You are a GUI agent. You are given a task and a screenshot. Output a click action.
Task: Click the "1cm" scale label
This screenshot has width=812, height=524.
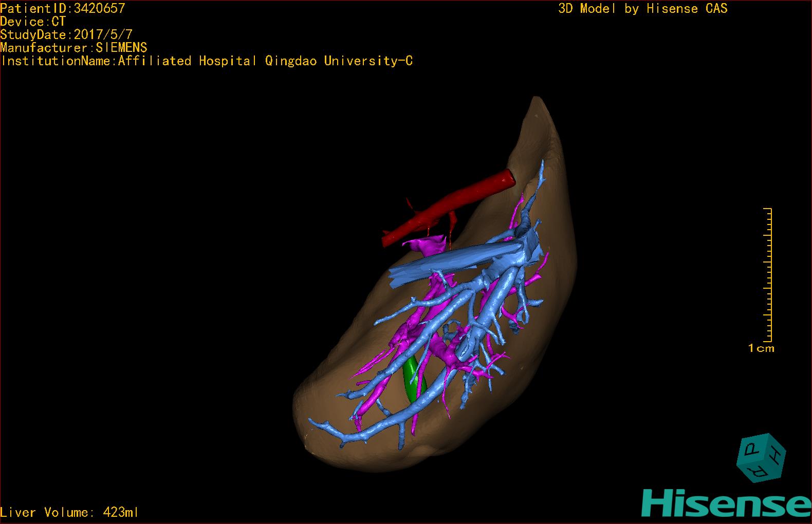point(761,348)
